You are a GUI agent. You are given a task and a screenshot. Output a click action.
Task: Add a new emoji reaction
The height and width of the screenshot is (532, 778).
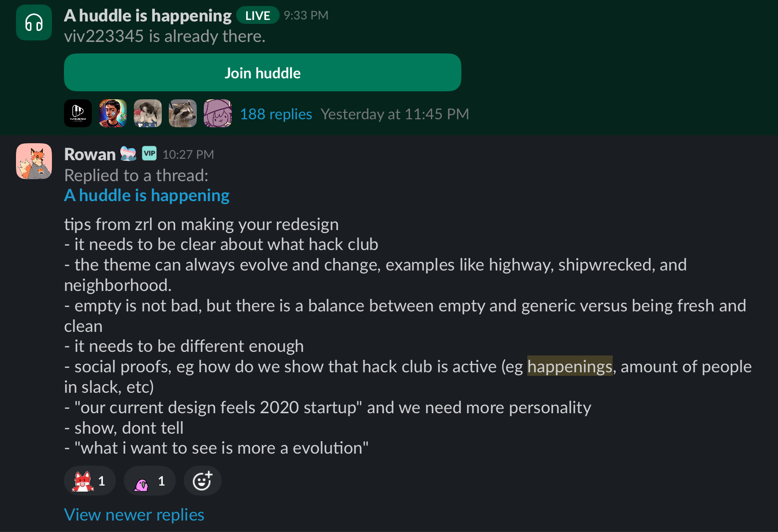[203, 481]
